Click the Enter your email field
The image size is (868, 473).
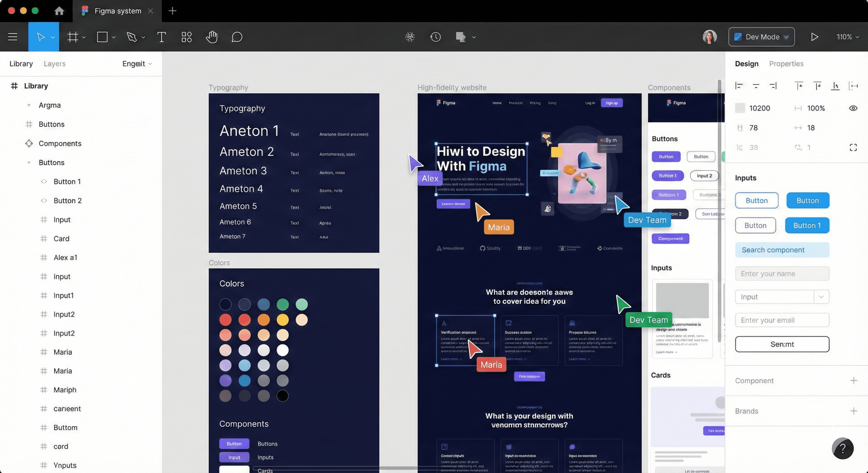pos(782,320)
